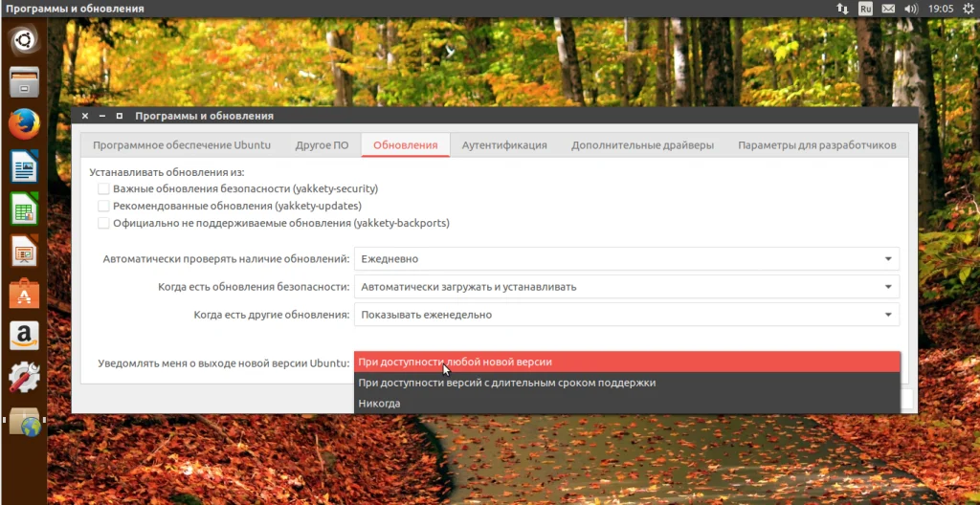Open LibreOffice Impress launcher icon

pyautogui.click(x=24, y=251)
